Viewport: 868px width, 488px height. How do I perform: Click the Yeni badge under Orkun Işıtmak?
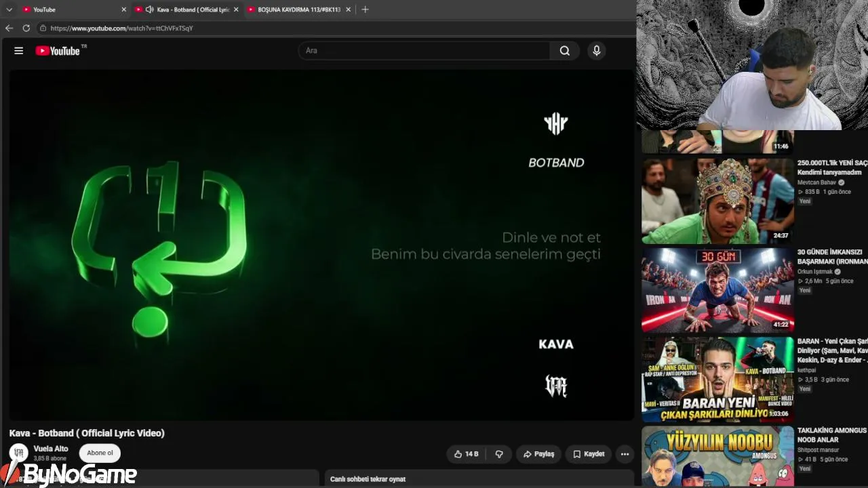tap(805, 290)
